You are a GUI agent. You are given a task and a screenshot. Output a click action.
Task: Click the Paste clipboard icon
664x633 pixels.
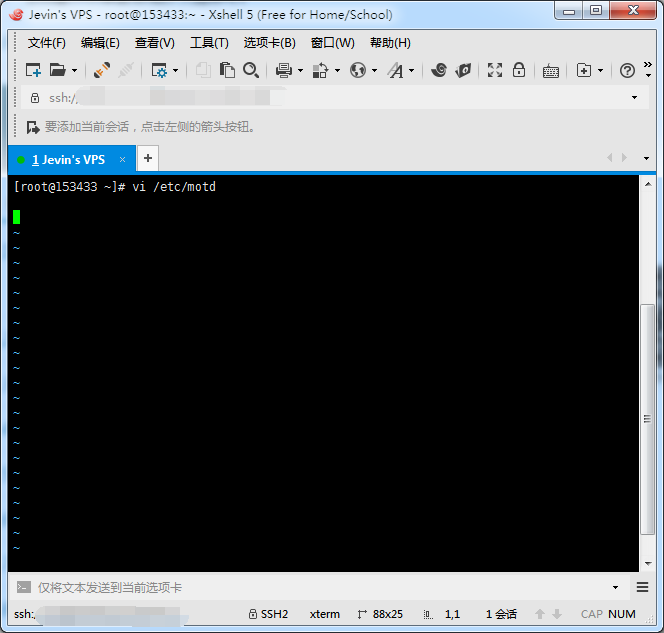(x=227, y=70)
